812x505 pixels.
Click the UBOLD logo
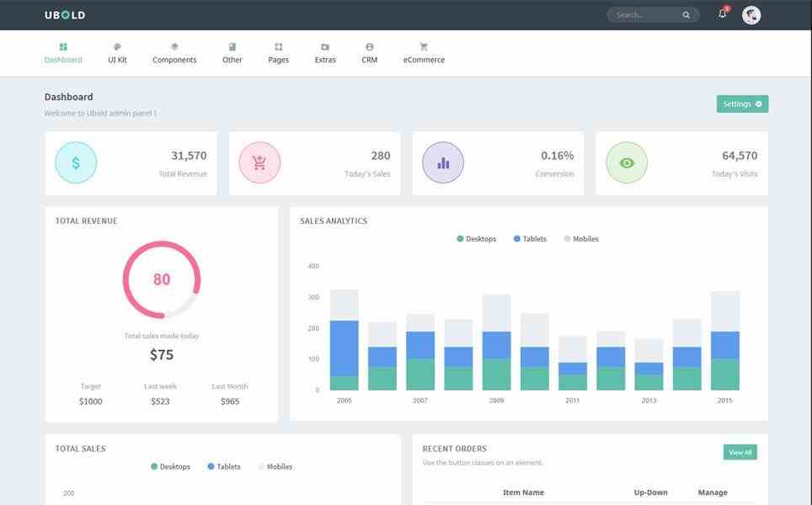point(65,15)
